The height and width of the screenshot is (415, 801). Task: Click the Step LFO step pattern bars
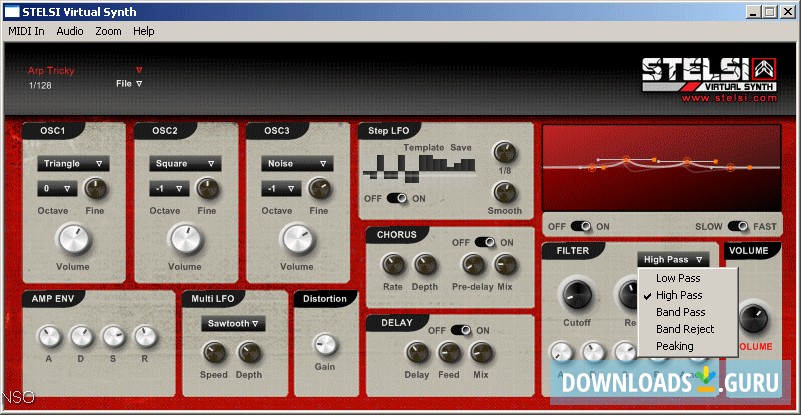pyautogui.click(x=419, y=168)
